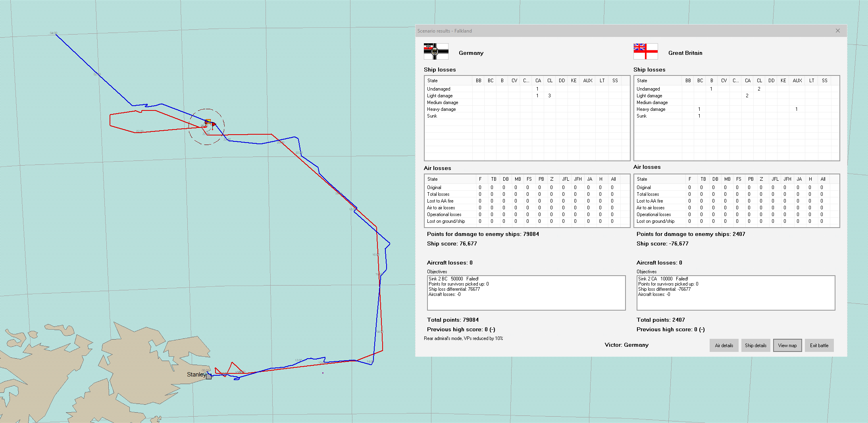Image resolution: width=868 pixels, height=423 pixels.
Task: Click the German naval ensign flag
Action: click(436, 52)
